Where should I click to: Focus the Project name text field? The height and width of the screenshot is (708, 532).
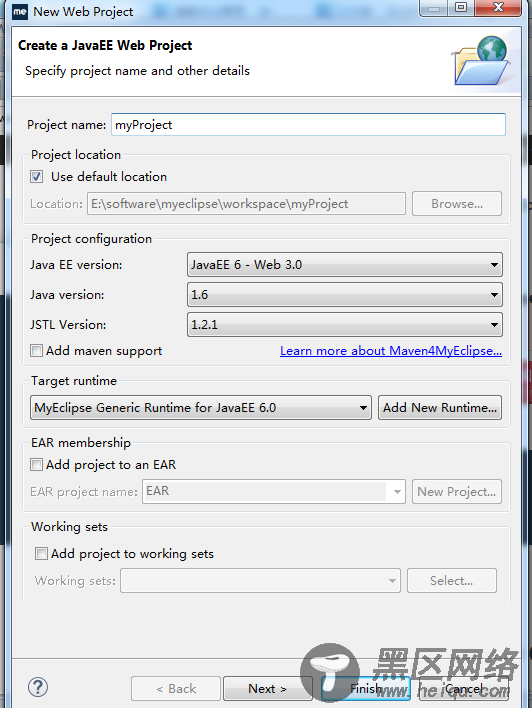[x=308, y=125]
